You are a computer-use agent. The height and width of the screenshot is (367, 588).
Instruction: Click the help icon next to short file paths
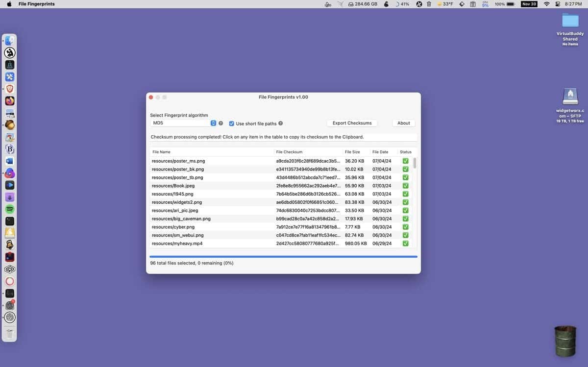click(281, 123)
